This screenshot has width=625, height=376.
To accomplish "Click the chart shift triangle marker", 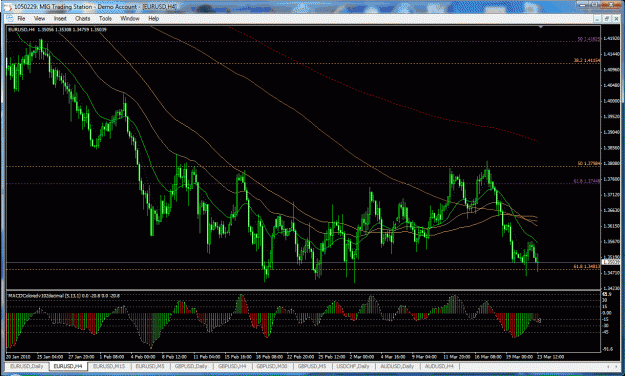I will [540, 27].
